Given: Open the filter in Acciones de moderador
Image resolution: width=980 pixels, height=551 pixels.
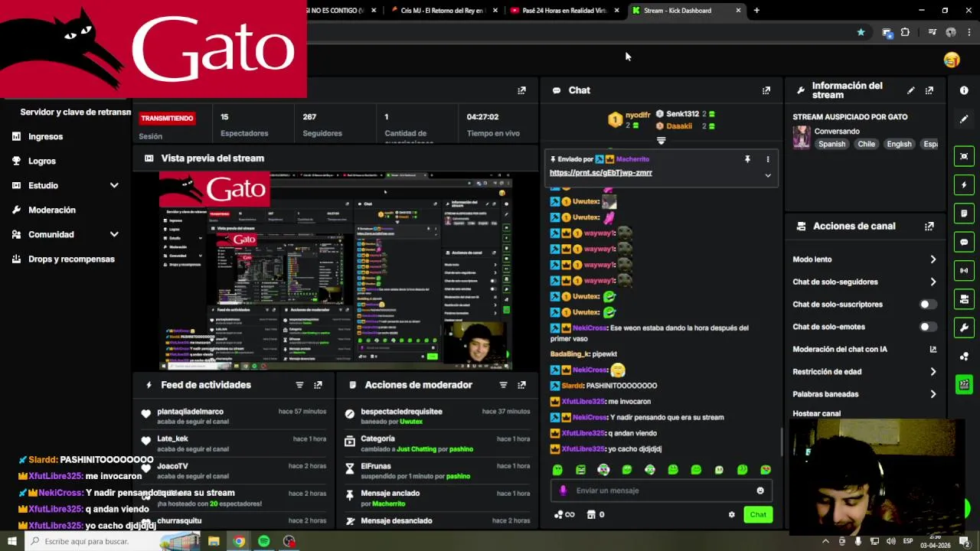Looking at the screenshot, I should (x=503, y=385).
